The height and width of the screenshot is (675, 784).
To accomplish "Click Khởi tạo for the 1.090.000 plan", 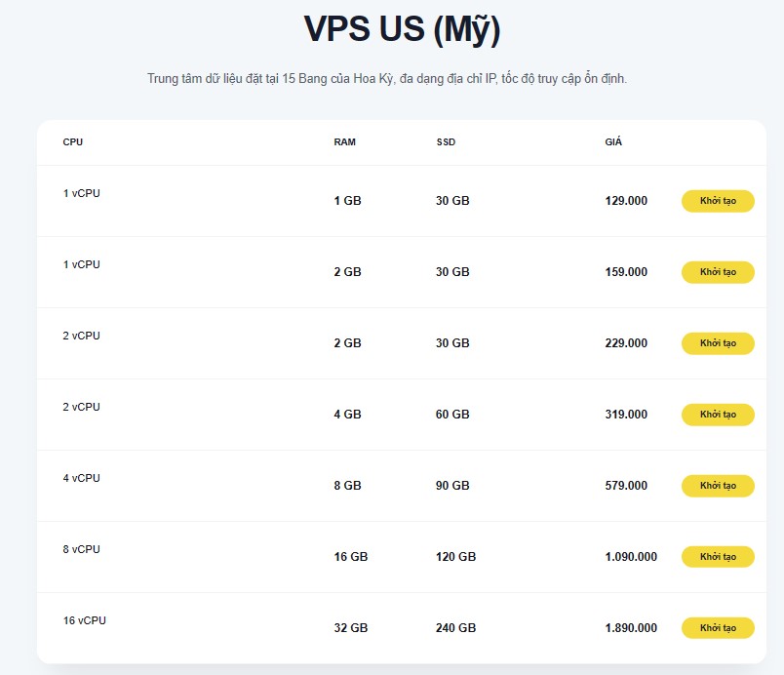I will click(x=718, y=557).
